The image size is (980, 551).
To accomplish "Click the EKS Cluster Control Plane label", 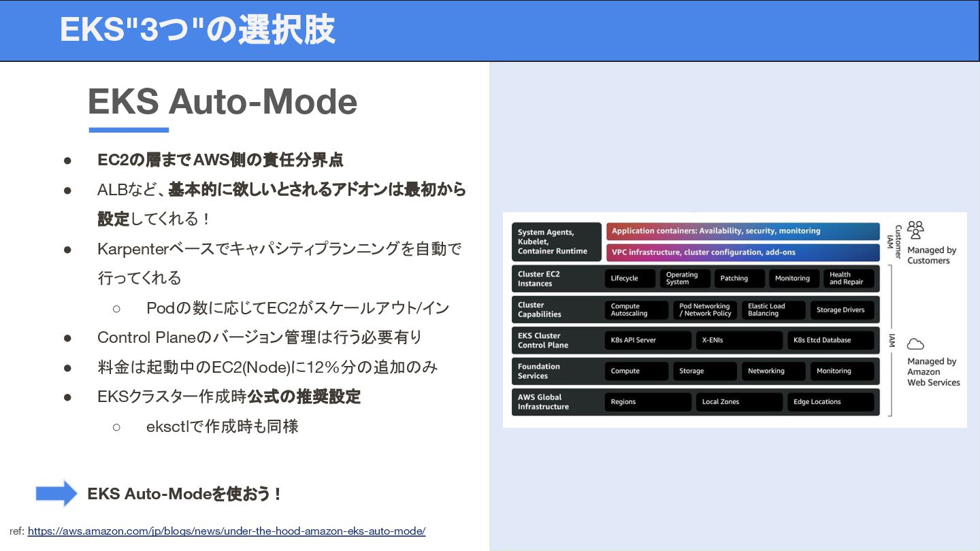I will (x=543, y=340).
